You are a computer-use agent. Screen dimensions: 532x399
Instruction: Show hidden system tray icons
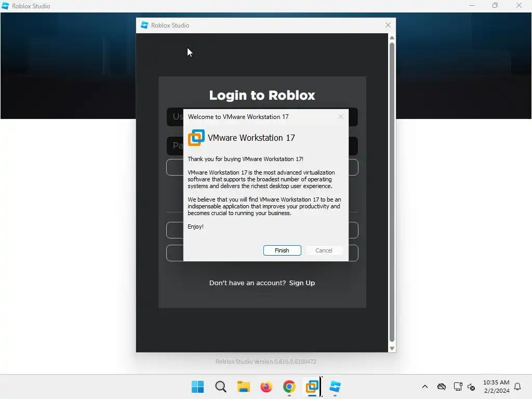pyautogui.click(x=425, y=387)
